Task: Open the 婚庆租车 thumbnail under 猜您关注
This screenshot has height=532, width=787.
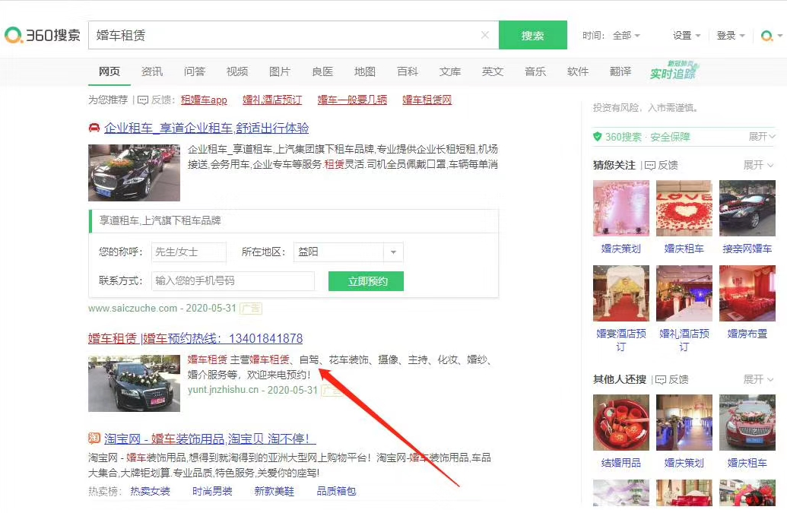Action: 684,208
